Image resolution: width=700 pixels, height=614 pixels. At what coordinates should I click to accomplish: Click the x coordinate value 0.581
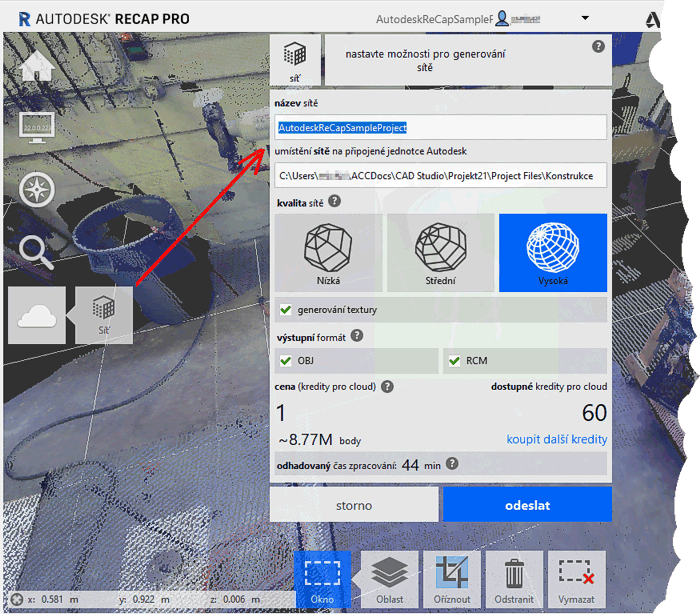coord(52,599)
